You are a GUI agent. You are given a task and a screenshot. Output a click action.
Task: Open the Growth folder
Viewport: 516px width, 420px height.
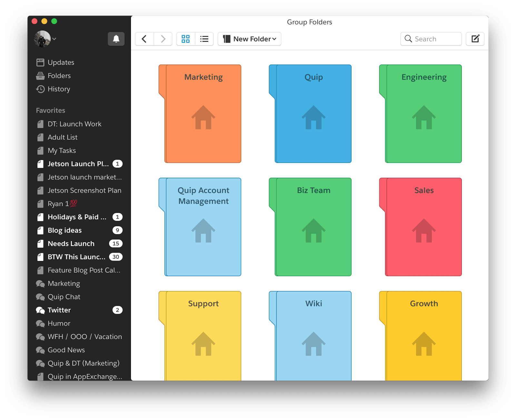pos(421,336)
